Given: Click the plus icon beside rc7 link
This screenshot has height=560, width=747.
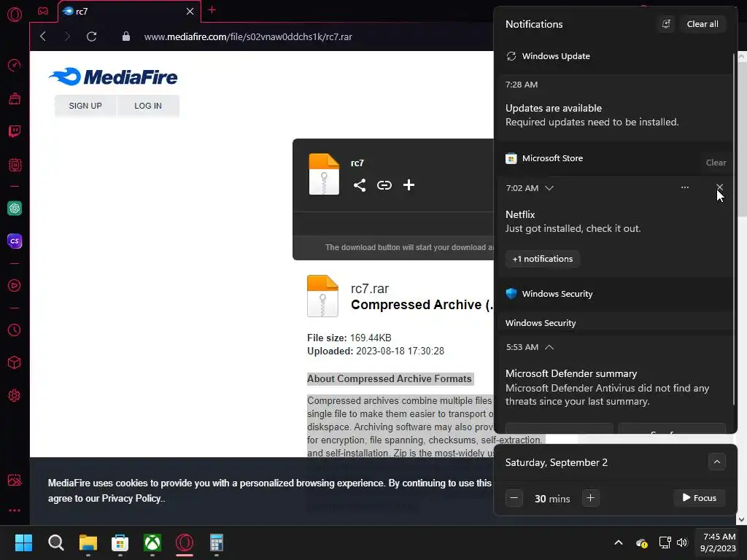Looking at the screenshot, I should [409, 185].
